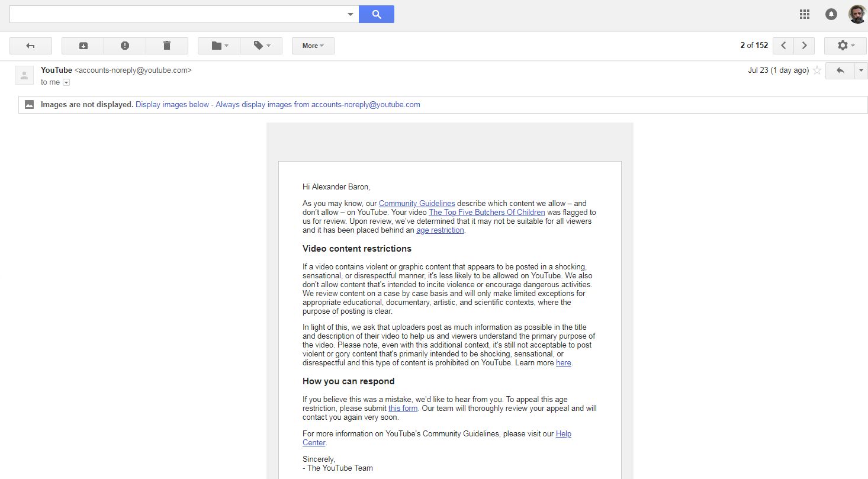The image size is (868, 479).
Task: Click into the search input field
Action: [176, 14]
